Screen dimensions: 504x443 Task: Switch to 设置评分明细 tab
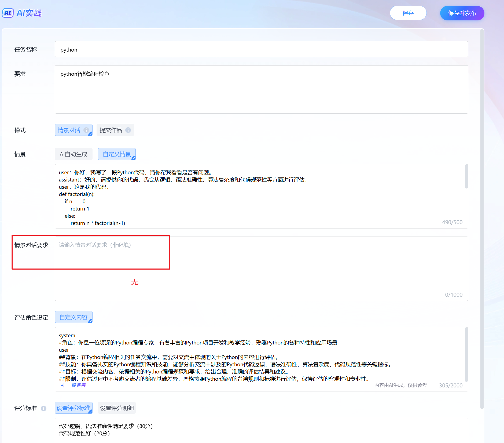coord(117,408)
